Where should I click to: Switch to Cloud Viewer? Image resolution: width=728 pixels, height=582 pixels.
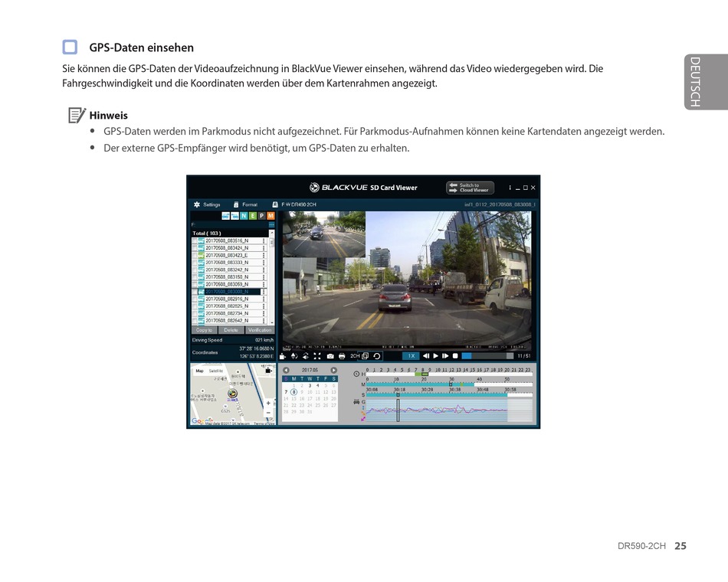point(470,188)
